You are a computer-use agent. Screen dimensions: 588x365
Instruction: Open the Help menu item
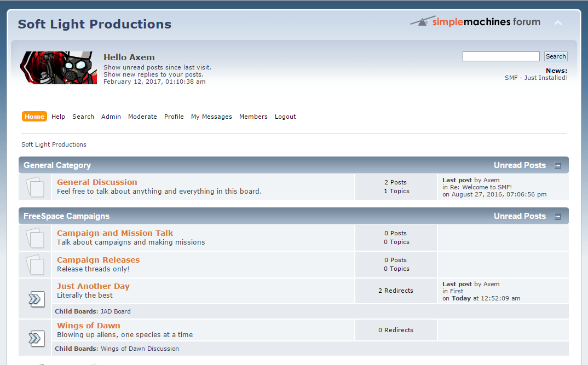click(x=58, y=117)
